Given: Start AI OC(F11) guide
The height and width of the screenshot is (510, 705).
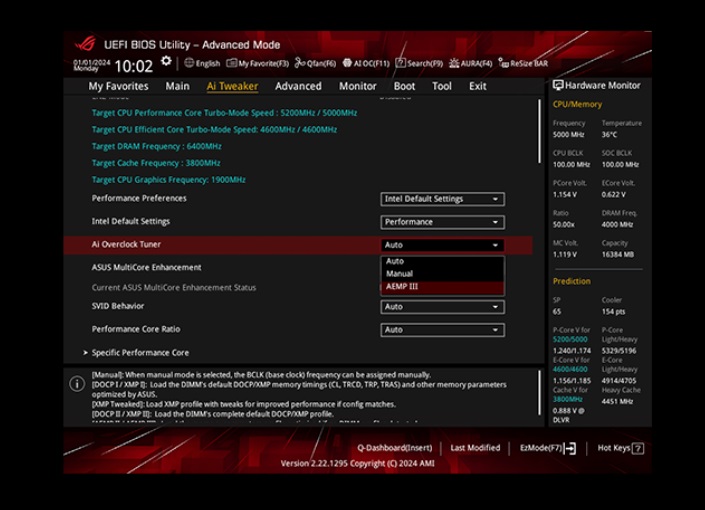Looking at the screenshot, I should pos(366,63).
